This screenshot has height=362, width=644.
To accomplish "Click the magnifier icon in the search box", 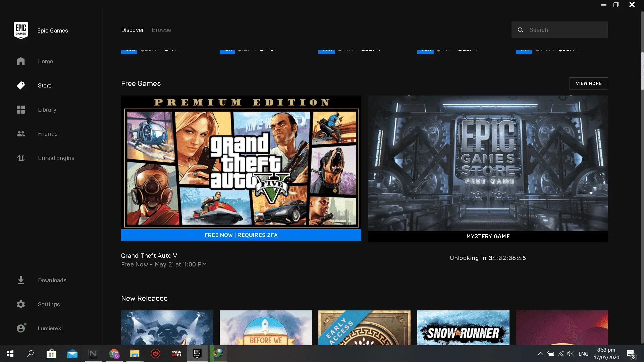I will pos(521,30).
